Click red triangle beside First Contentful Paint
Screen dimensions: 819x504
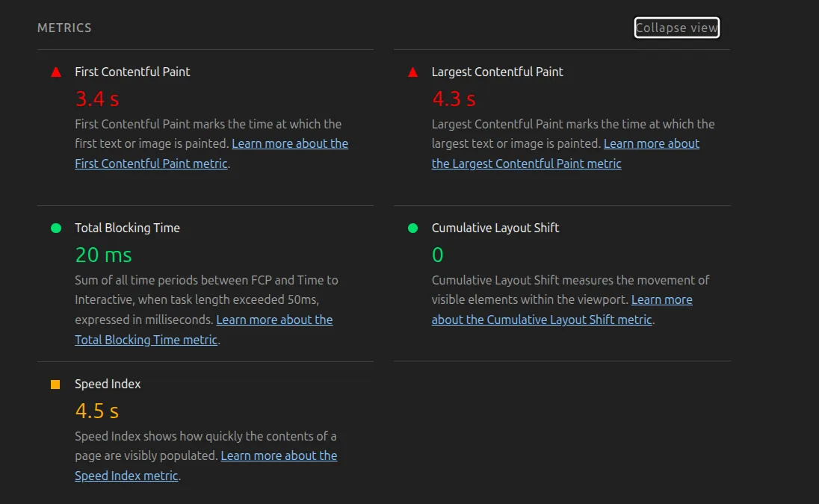[x=56, y=72]
